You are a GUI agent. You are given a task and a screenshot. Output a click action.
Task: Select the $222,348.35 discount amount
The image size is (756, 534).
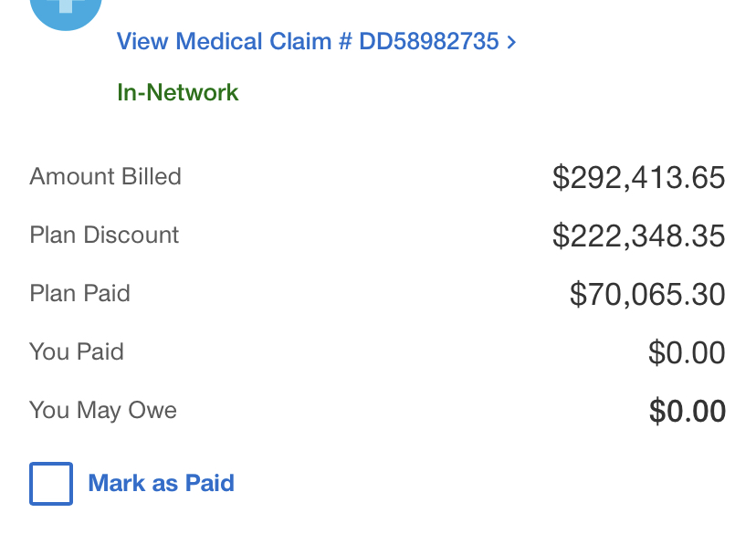click(638, 236)
